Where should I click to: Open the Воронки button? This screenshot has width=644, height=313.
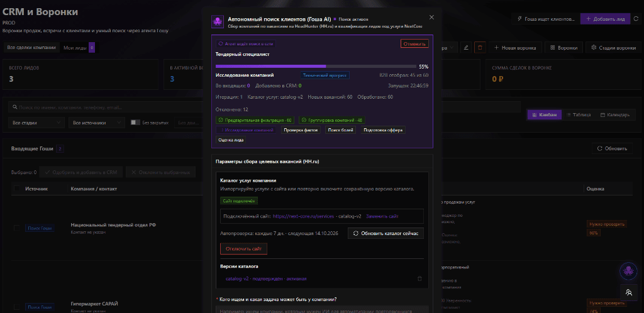click(563, 48)
